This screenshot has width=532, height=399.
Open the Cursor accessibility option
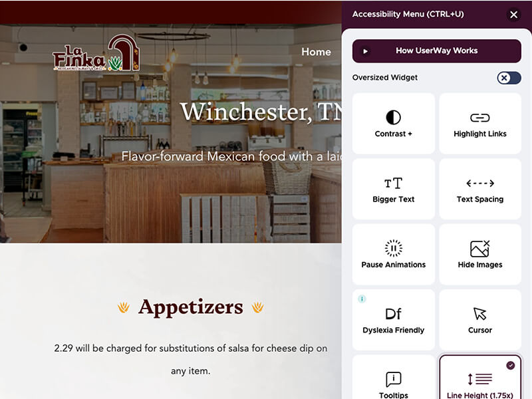(x=480, y=320)
